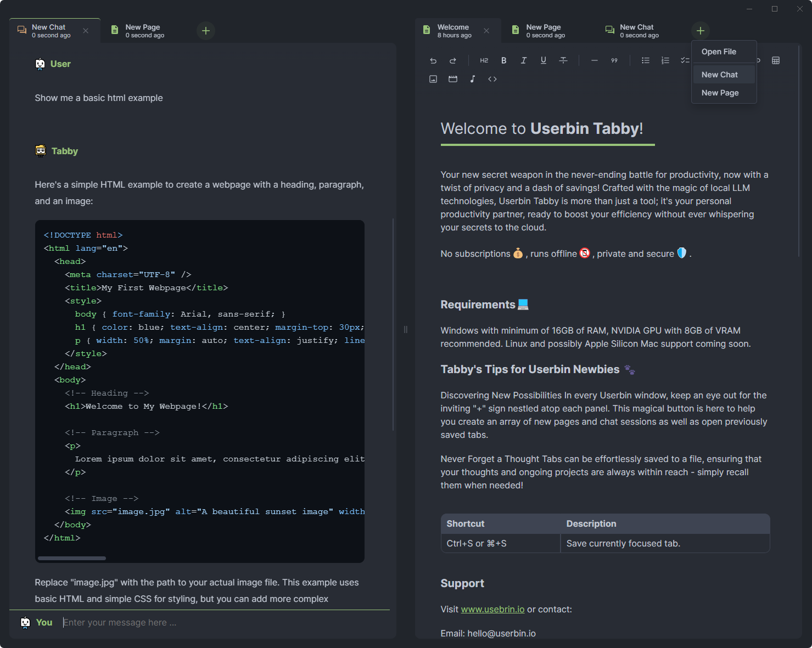Click the 'Ctrl+S or ⌘+S' table cell

coord(500,543)
